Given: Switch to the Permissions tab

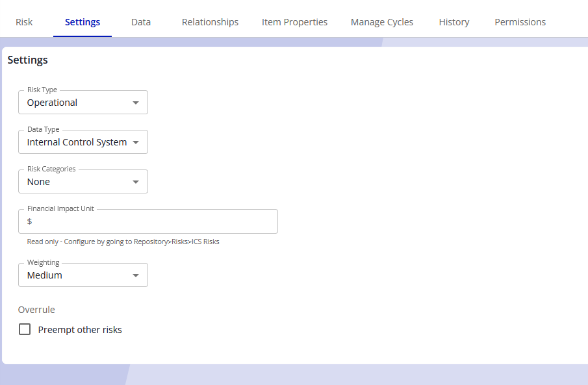Looking at the screenshot, I should point(520,22).
